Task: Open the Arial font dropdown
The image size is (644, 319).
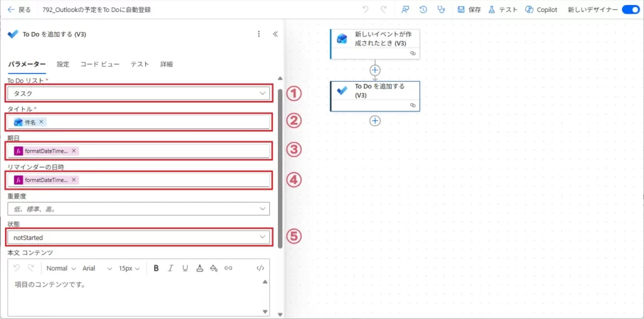Action: point(97,268)
